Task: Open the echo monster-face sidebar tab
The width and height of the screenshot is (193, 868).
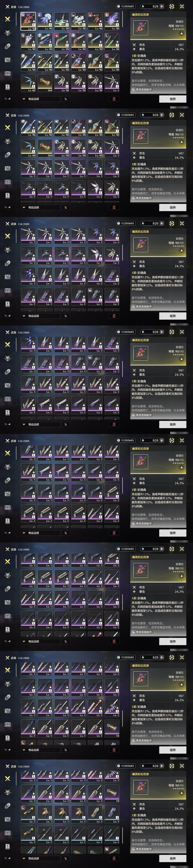Action: click(x=7, y=33)
